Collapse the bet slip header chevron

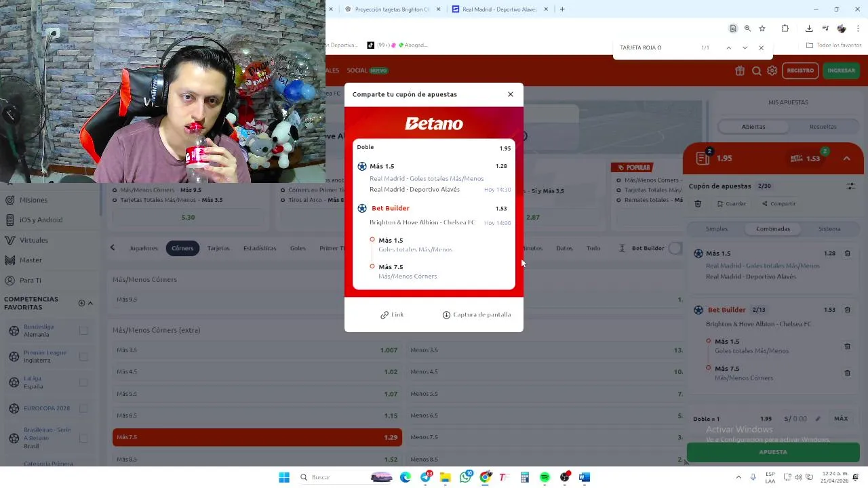pyautogui.click(x=846, y=158)
